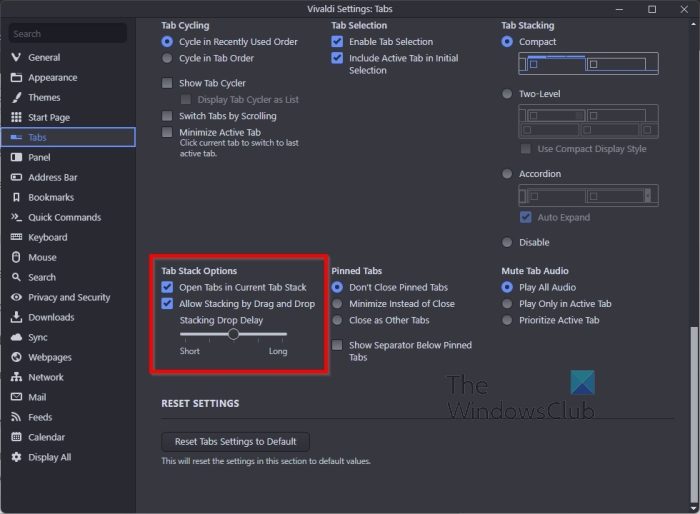Uncheck Enable Tab Selection

click(x=337, y=42)
